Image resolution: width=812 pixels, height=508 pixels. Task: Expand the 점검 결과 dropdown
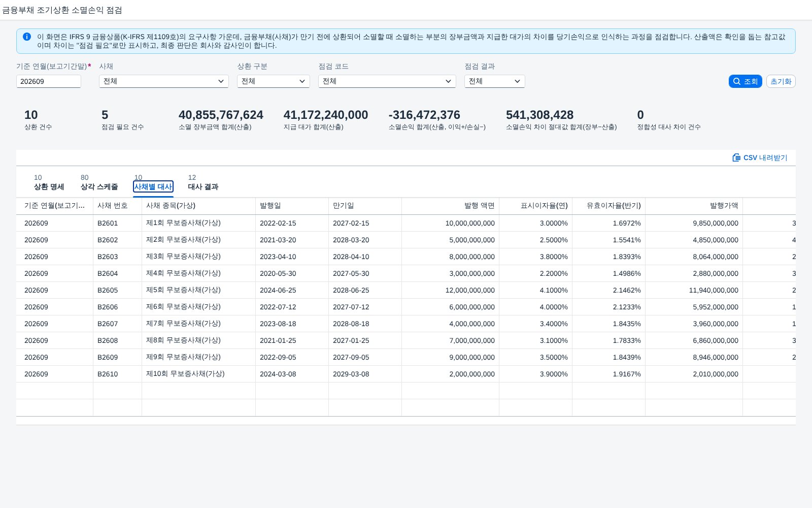point(494,81)
